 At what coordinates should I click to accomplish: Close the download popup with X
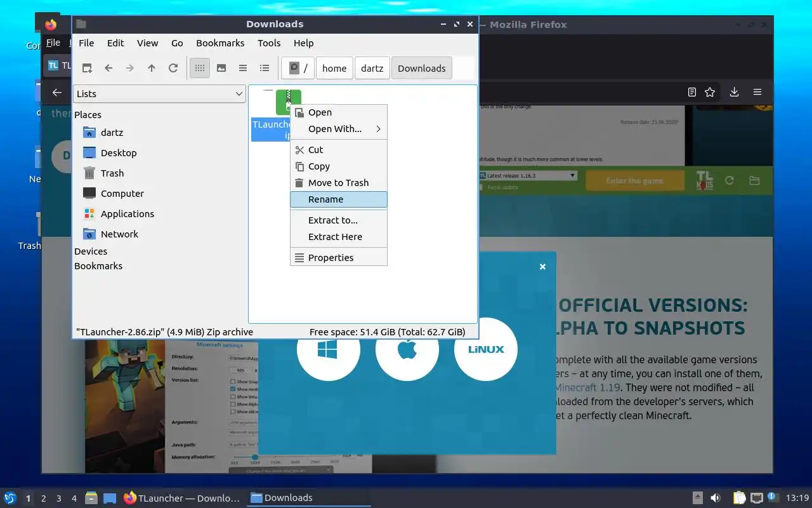(542, 267)
